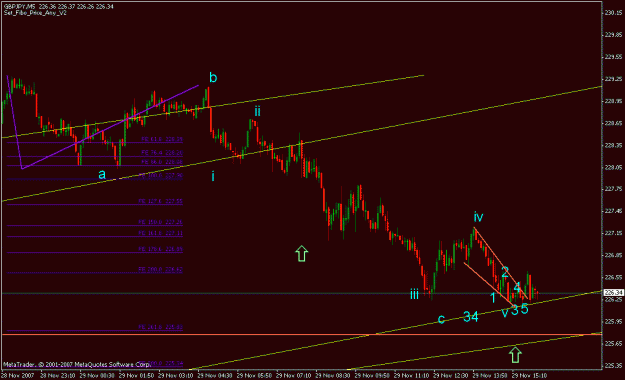Click the wave label 'c' on the yellow trendline
Viewport: 625px width, 380px height.
(x=441, y=319)
